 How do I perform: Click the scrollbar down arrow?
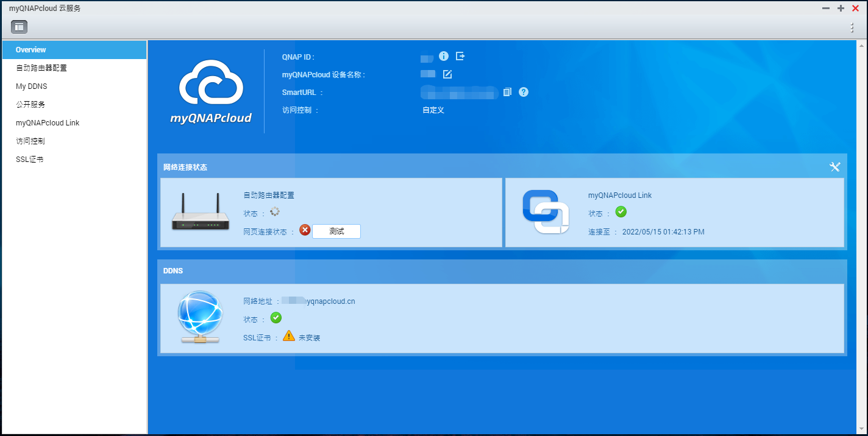click(862, 429)
